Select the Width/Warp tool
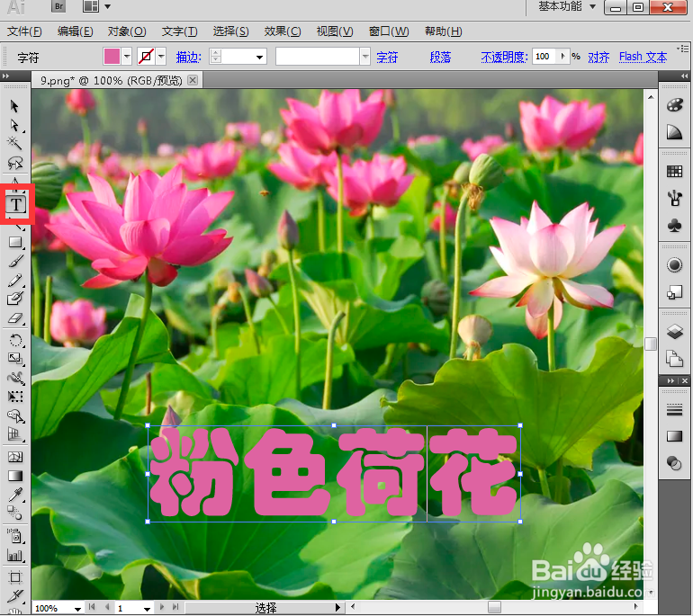This screenshot has width=693, height=616. click(x=15, y=378)
